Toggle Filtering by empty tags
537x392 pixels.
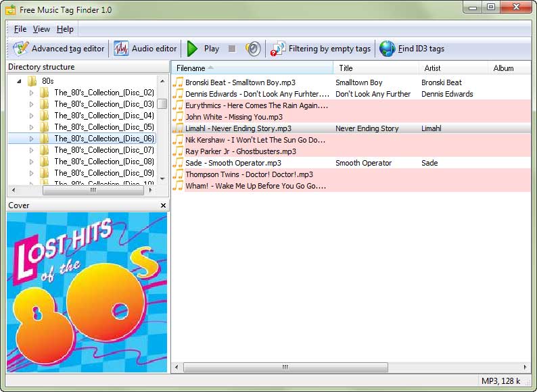coord(320,49)
